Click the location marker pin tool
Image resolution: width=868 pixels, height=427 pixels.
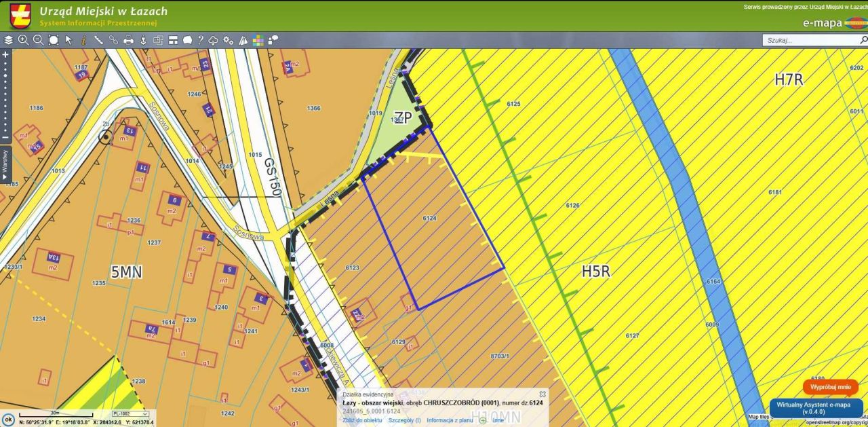click(143, 40)
